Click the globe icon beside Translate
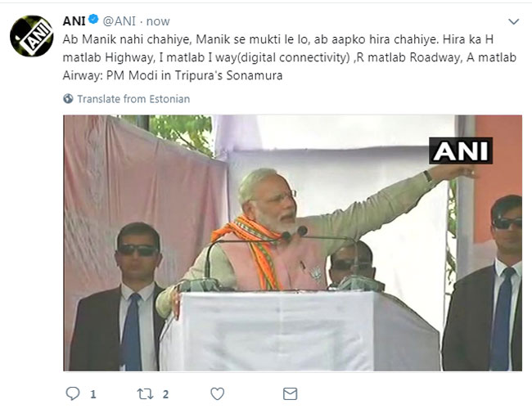Viewport: 532px width, 409px height. point(68,99)
